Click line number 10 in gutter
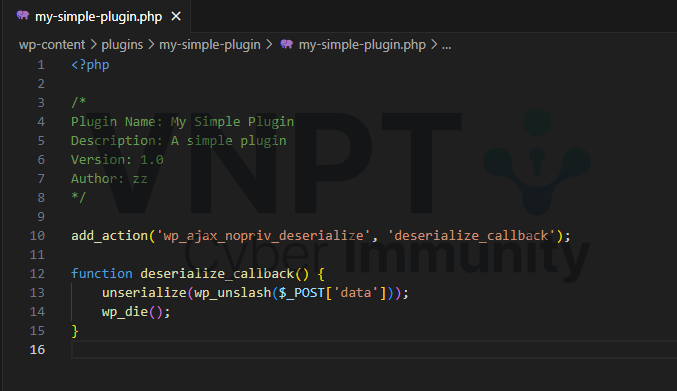The height and width of the screenshot is (391, 677). (x=37, y=236)
